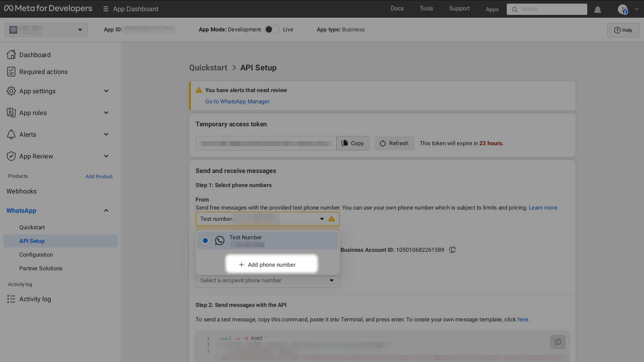This screenshot has width=644, height=362.
Task: Click the WhatsApp sidebar heading
Action: click(x=21, y=210)
